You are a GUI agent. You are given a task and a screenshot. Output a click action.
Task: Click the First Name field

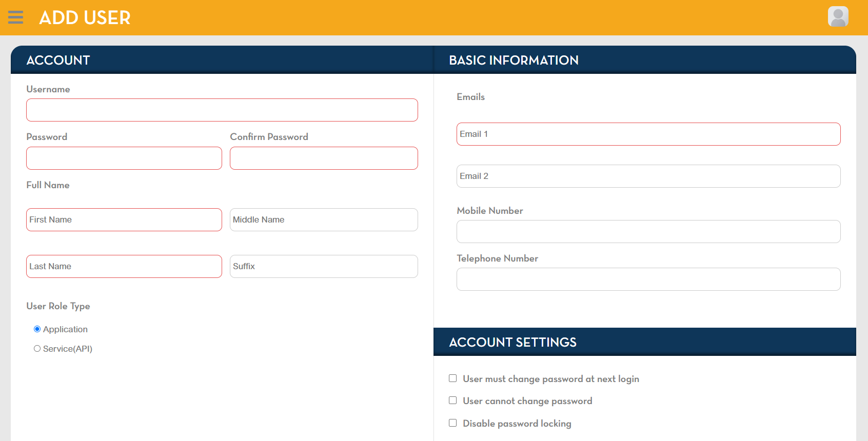[x=124, y=220]
